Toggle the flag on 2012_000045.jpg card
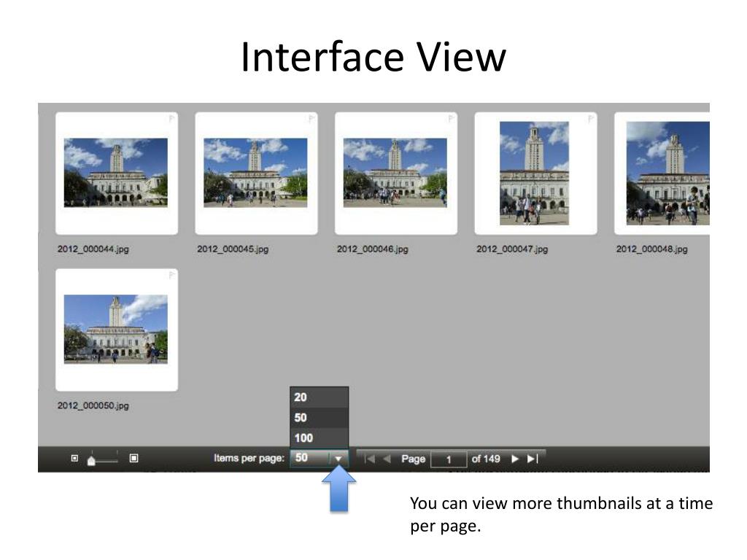The image size is (747, 560). [311, 119]
